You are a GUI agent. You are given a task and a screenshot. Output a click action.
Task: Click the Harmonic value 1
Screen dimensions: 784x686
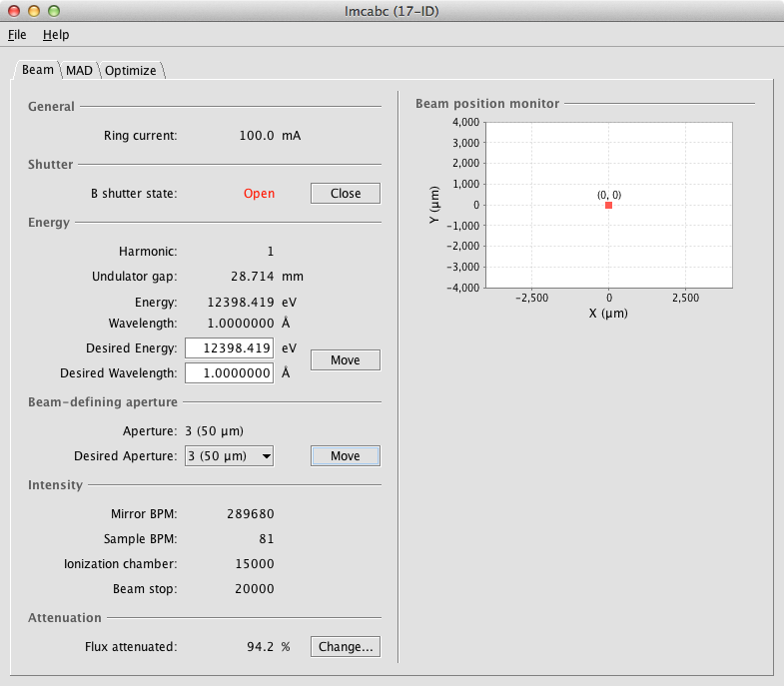pos(271,252)
